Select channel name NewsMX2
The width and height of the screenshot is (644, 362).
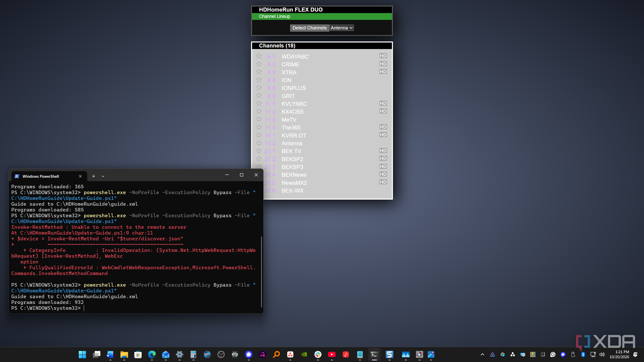click(294, 183)
